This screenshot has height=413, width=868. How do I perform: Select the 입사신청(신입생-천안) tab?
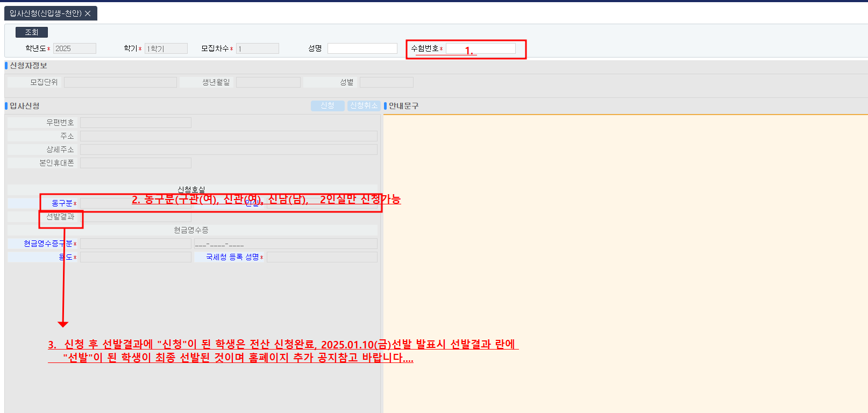46,13
